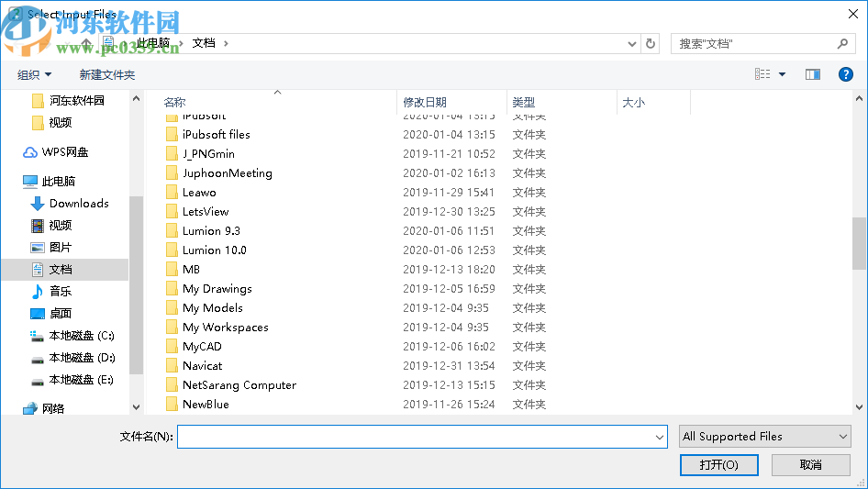Click file list scrollbar down arrow

(859, 407)
